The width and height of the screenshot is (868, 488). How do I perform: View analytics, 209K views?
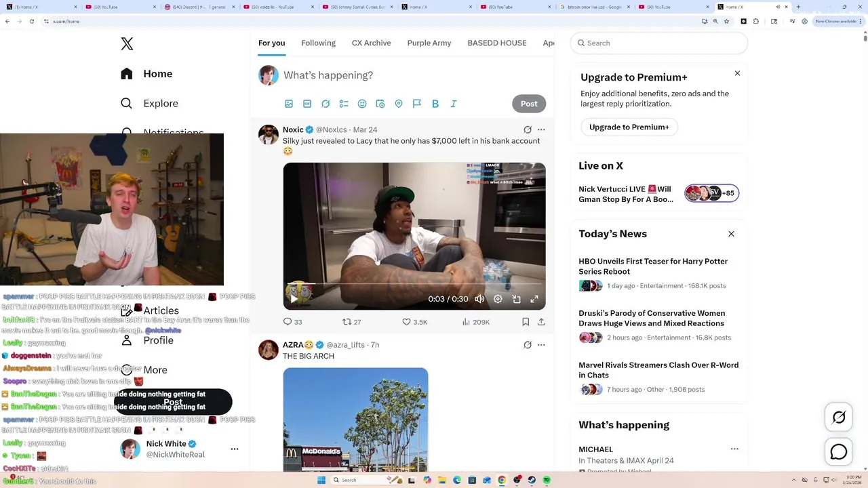[x=475, y=322]
